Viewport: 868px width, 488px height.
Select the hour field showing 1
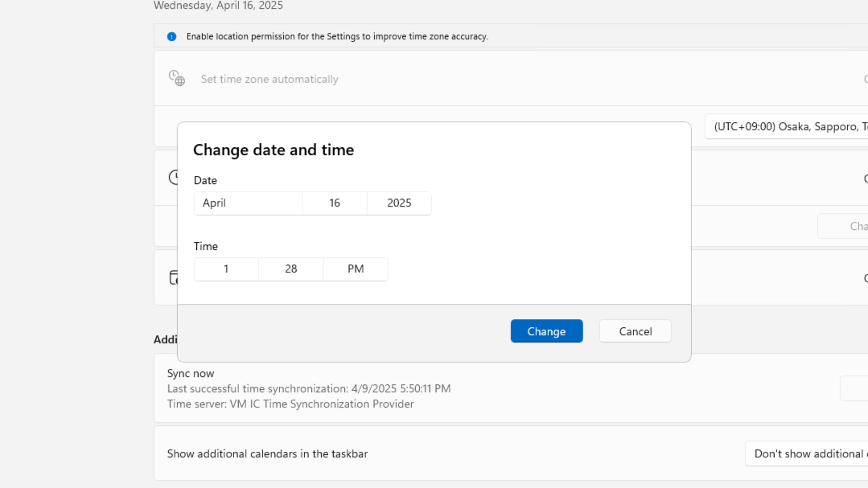pos(226,269)
